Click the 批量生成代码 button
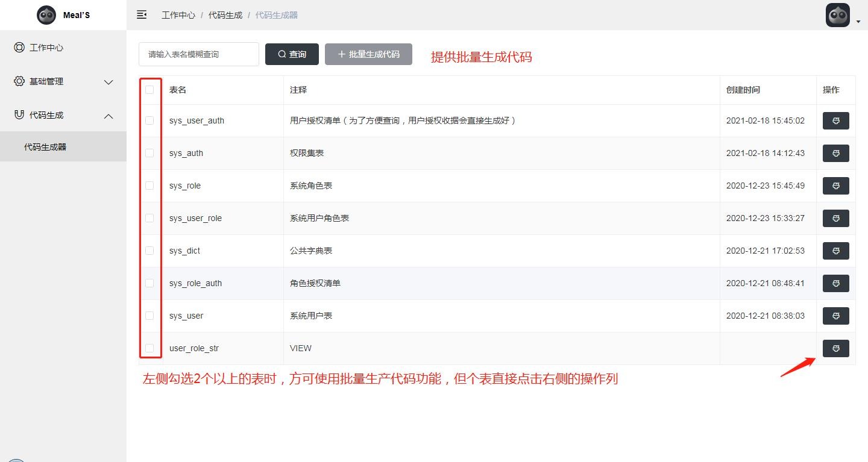The width and height of the screenshot is (868, 462). click(x=368, y=54)
